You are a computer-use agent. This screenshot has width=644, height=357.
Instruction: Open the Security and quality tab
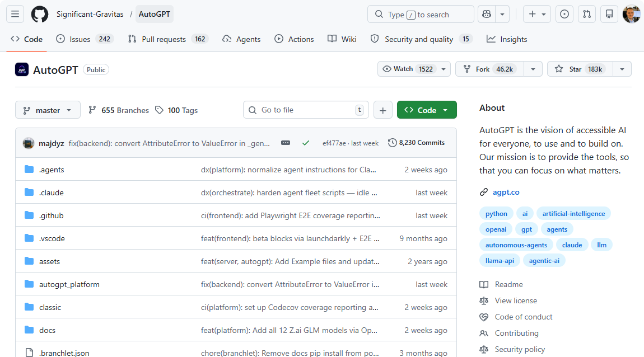(x=422, y=39)
